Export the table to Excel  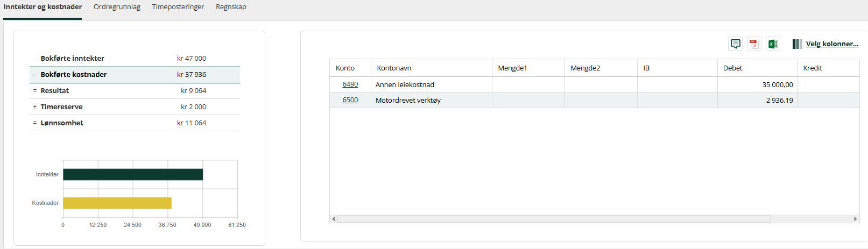coord(773,44)
